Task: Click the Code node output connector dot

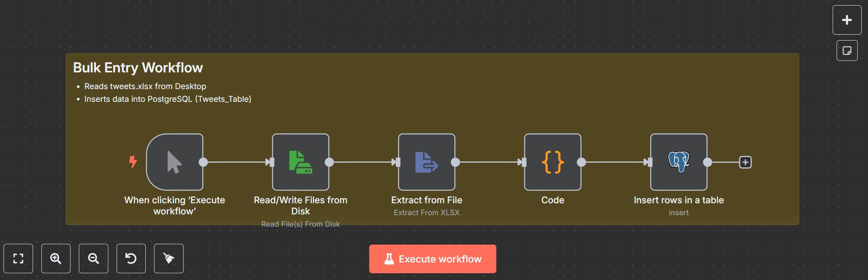Action: (581, 162)
